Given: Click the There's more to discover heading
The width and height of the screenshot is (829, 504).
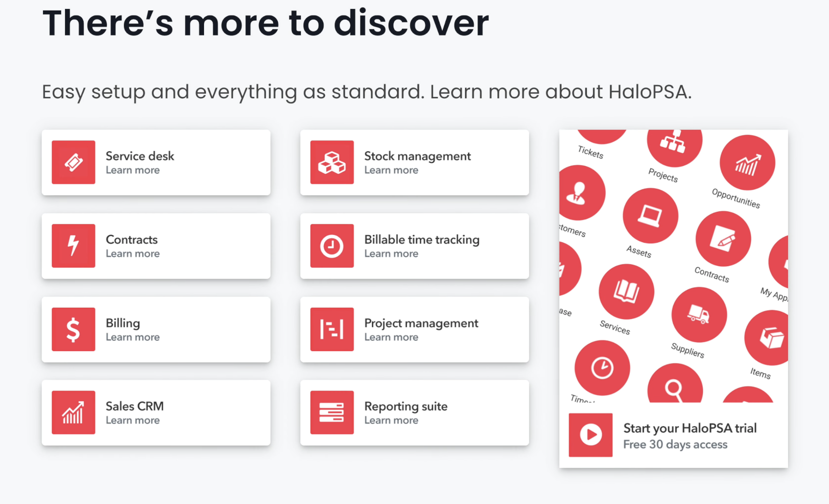Looking at the screenshot, I should tap(265, 23).
